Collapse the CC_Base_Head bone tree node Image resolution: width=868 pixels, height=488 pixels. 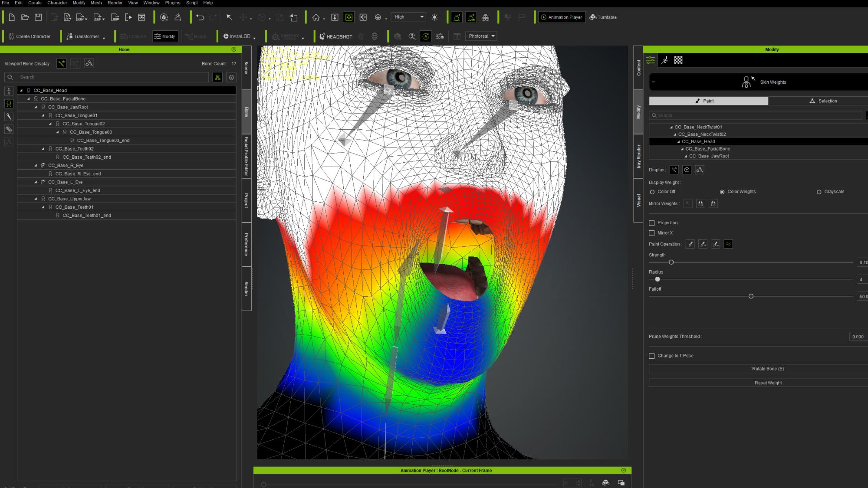click(21, 91)
